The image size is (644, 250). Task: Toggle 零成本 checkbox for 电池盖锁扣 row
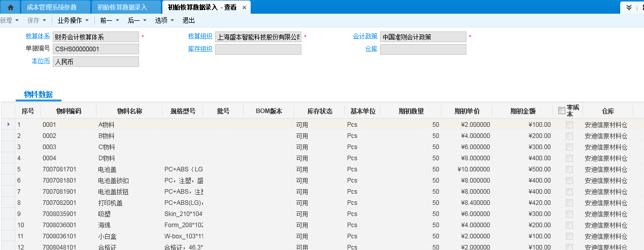click(569, 181)
